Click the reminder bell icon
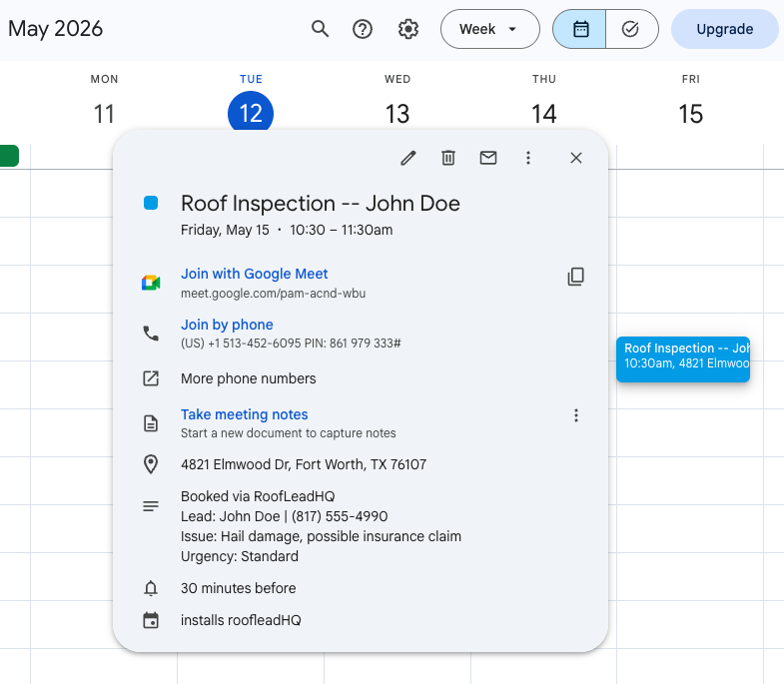Image resolution: width=784 pixels, height=684 pixels. [151, 588]
